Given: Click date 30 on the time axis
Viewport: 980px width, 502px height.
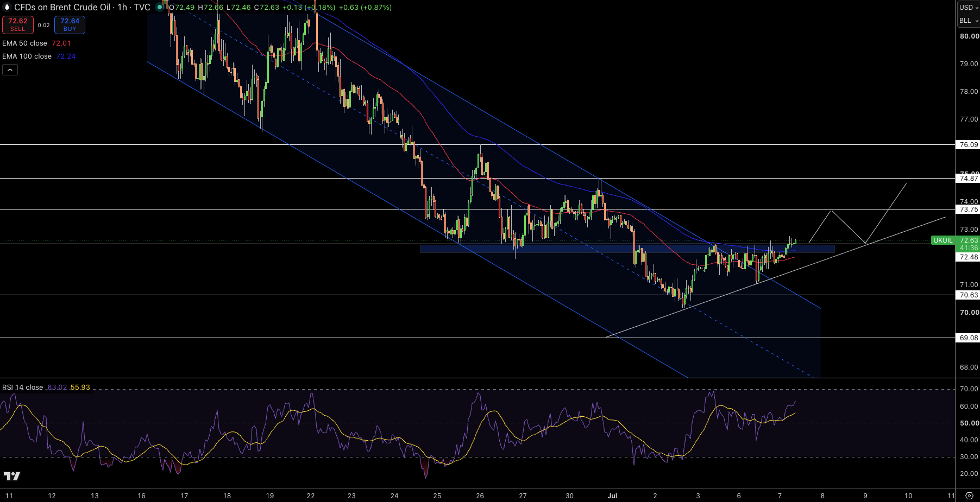Looking at the screenshot, I should 569,495.
